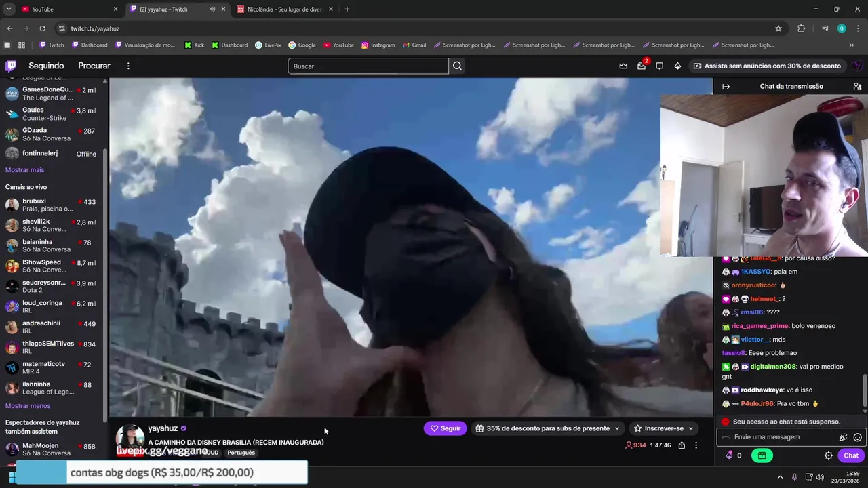This screenshot has width=868, height=488.
Task: Click username digitalman308 in the chat
Action: 773,367
